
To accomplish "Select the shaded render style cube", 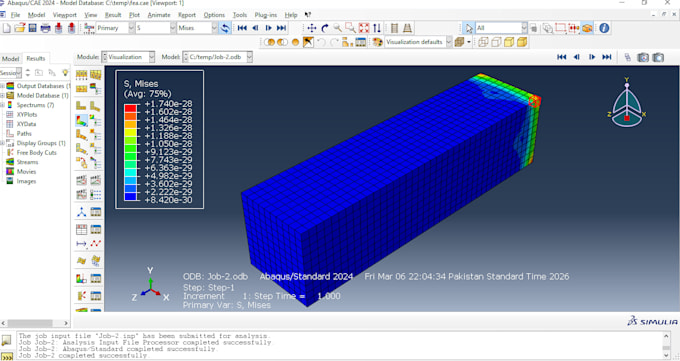I will [522, 42].
